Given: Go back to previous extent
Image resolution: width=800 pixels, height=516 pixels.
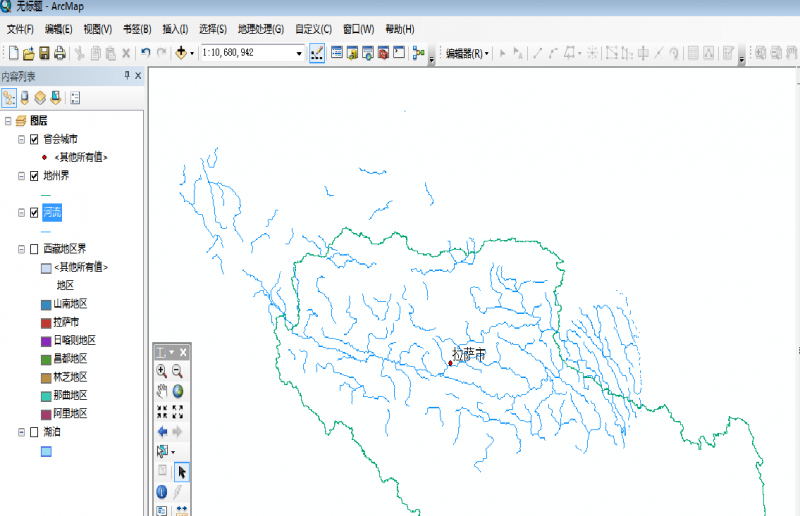Looking at the screenshot, I should [162, 432].
